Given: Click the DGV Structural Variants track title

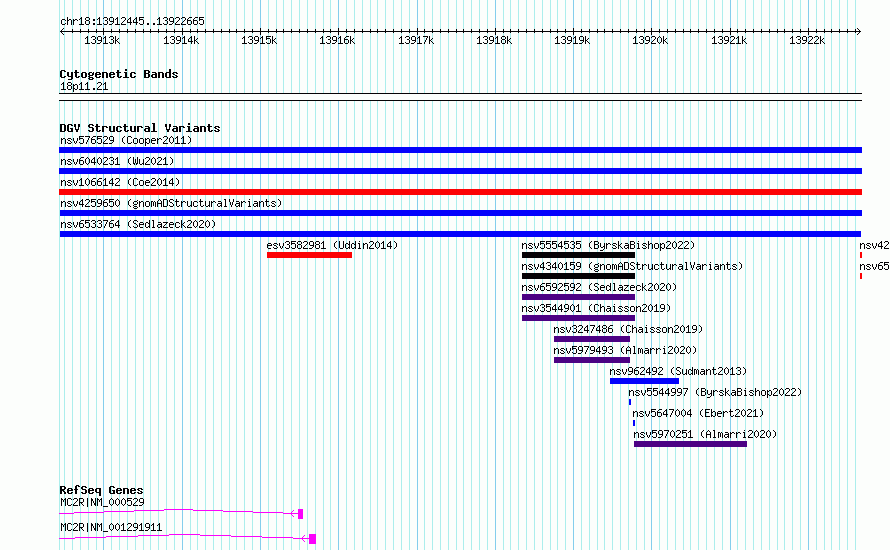Looking at the screenshot, I should click(140, 128).
